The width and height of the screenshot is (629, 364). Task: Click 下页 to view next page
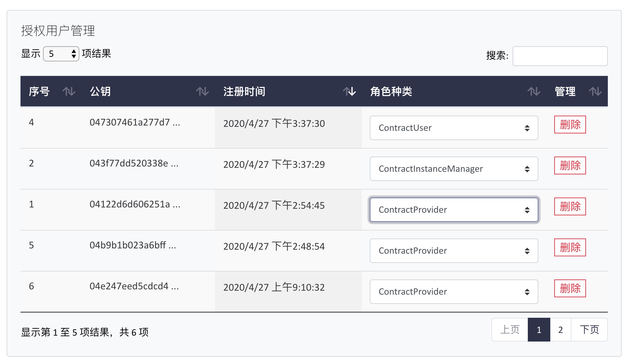[x=589, y=330]
